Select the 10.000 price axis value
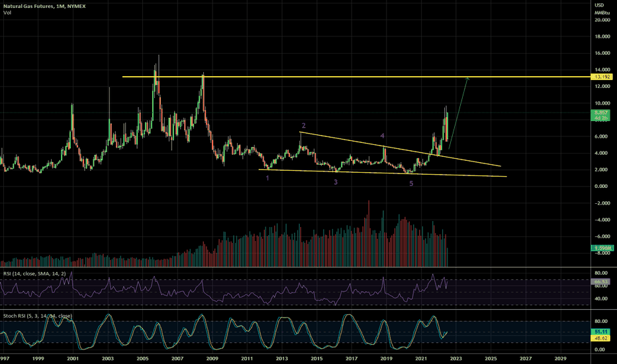Viewport: 617px width, 364px height. tap(602, 103)
